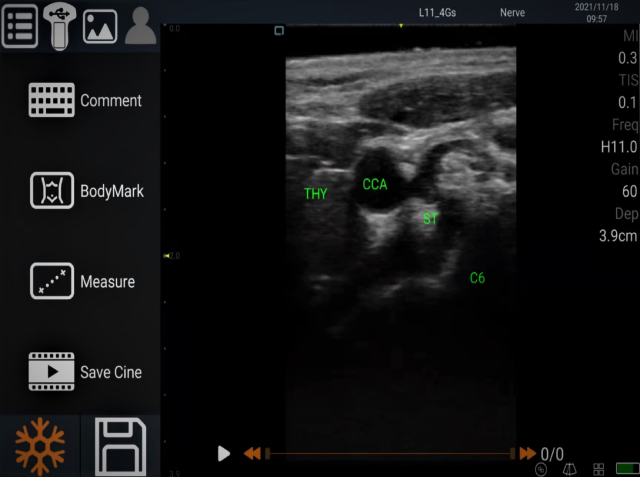This screenshot has width=640, height=477.
Task: Open the patient profile icon
Action: point(141,26)
